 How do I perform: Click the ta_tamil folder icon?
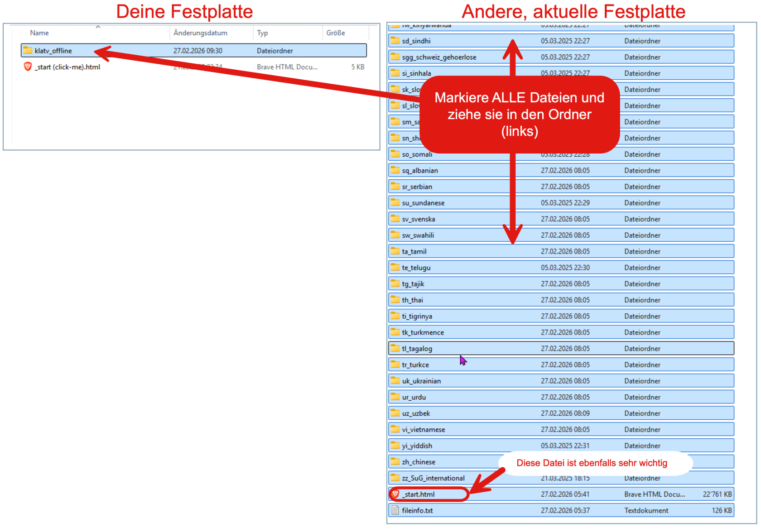395,251
